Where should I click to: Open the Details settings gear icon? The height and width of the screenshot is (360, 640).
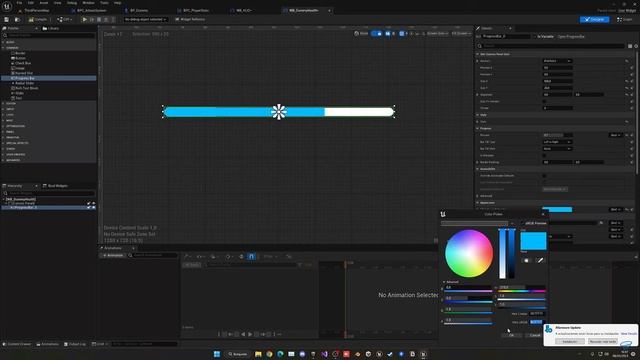coord(636,46)
